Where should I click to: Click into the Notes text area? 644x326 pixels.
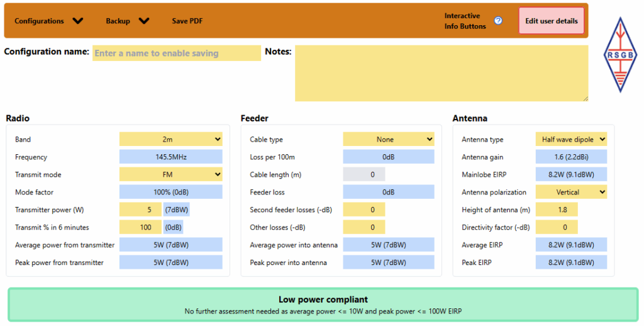pos(441,73)
